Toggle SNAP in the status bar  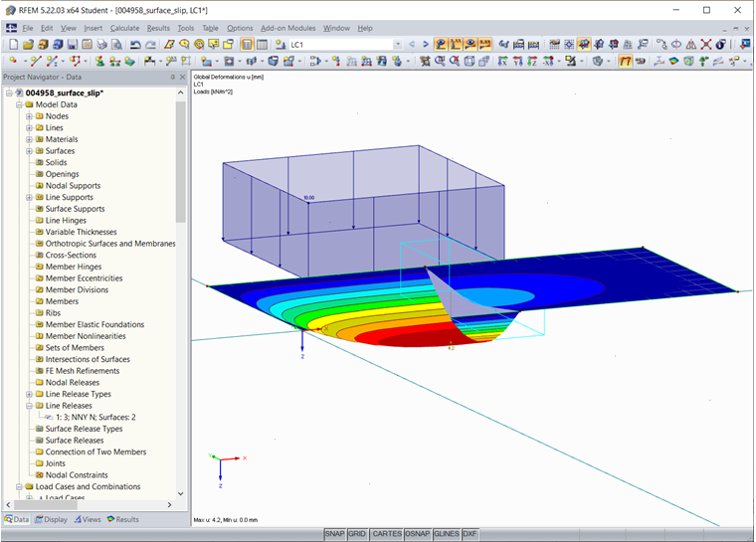(x=334, y=534)
